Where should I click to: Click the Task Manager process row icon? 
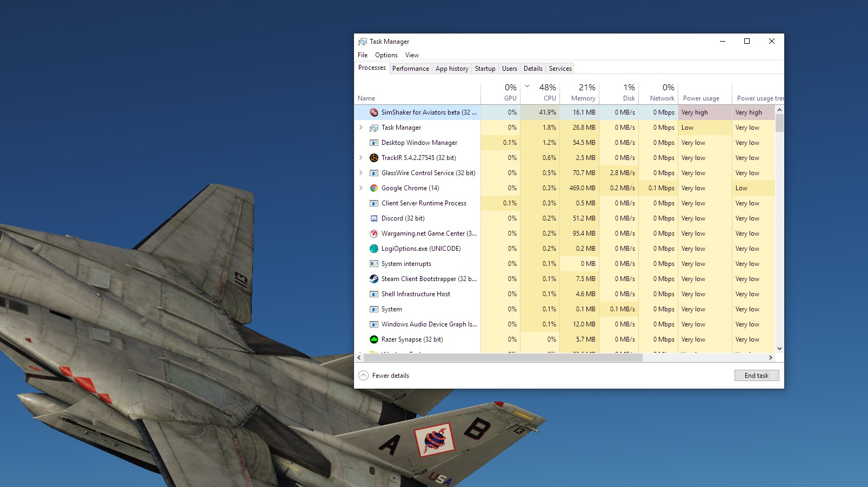[x=373, y=128]
